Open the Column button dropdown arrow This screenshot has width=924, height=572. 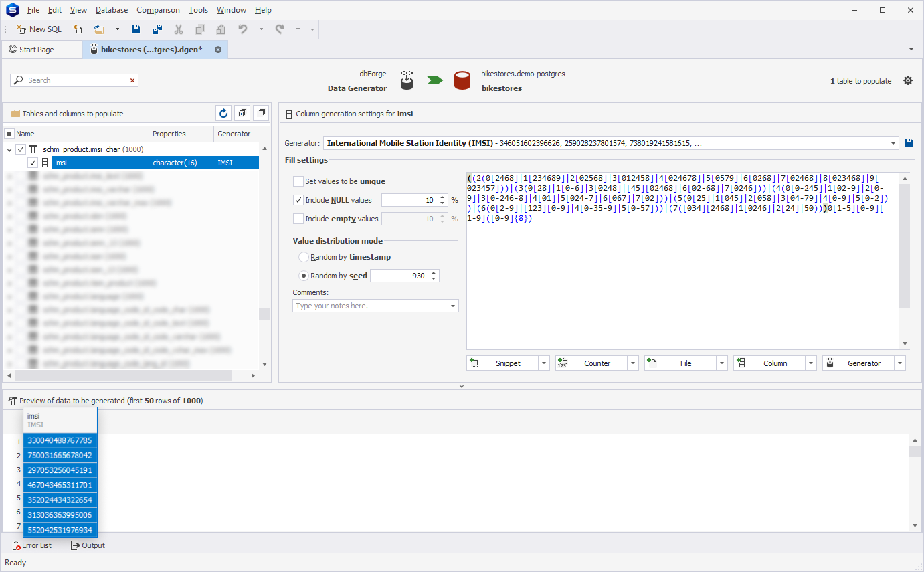coord(811,363)
